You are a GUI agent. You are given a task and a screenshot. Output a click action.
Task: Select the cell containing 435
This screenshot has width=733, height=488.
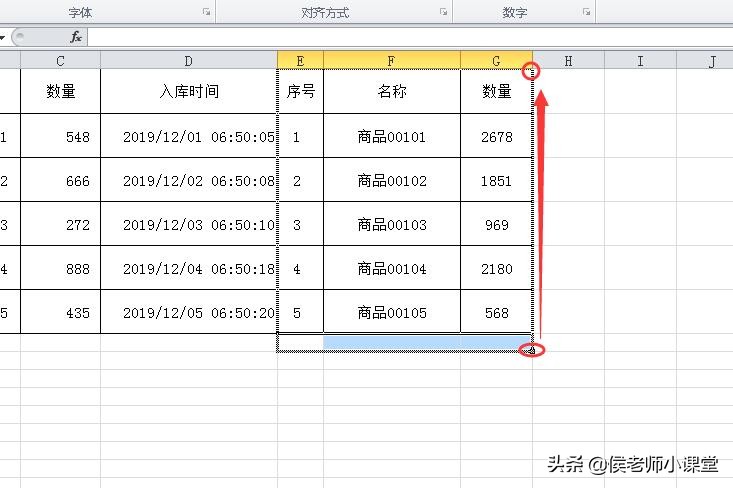(x=60, y=312)
